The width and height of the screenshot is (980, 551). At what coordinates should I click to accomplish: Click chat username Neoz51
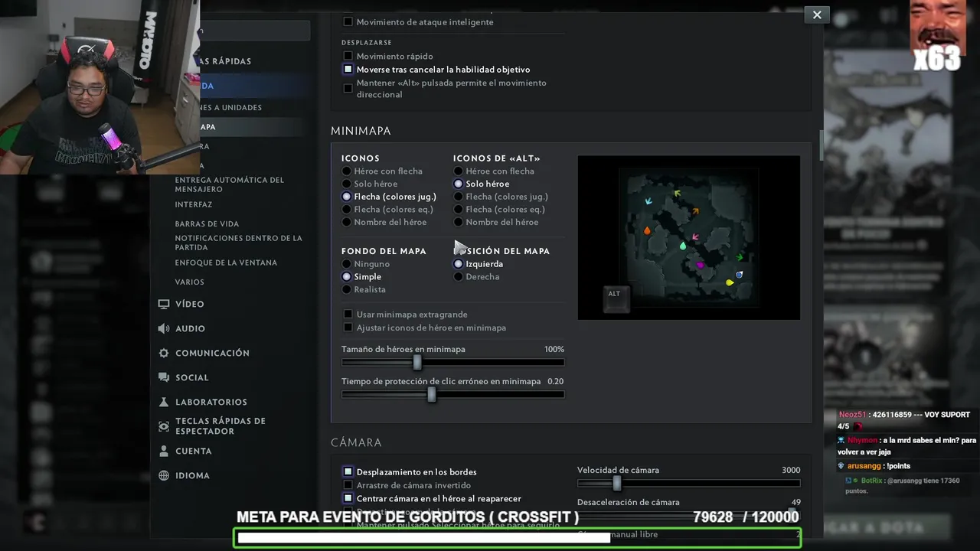pyautogui.click(x=852, y=414)
